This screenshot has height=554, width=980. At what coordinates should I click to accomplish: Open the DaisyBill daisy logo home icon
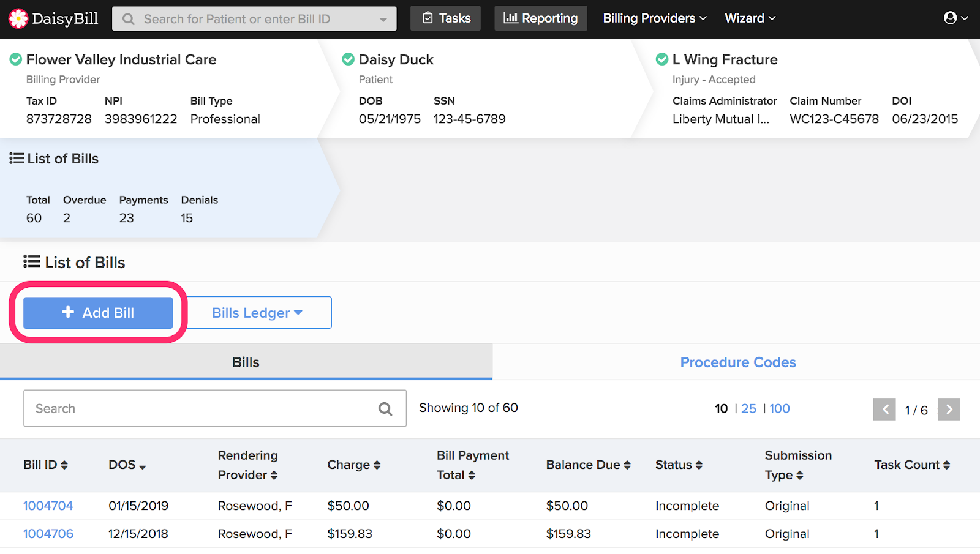coord(18,18)
